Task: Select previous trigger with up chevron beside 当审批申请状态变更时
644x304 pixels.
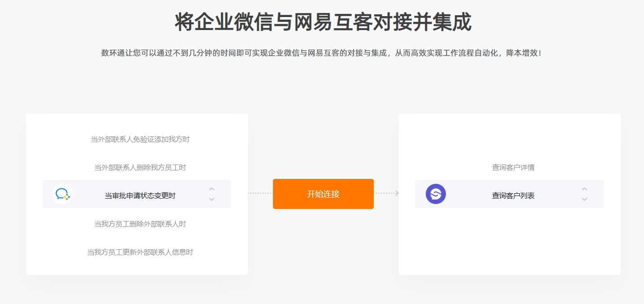Action: [x=212, y=189]
